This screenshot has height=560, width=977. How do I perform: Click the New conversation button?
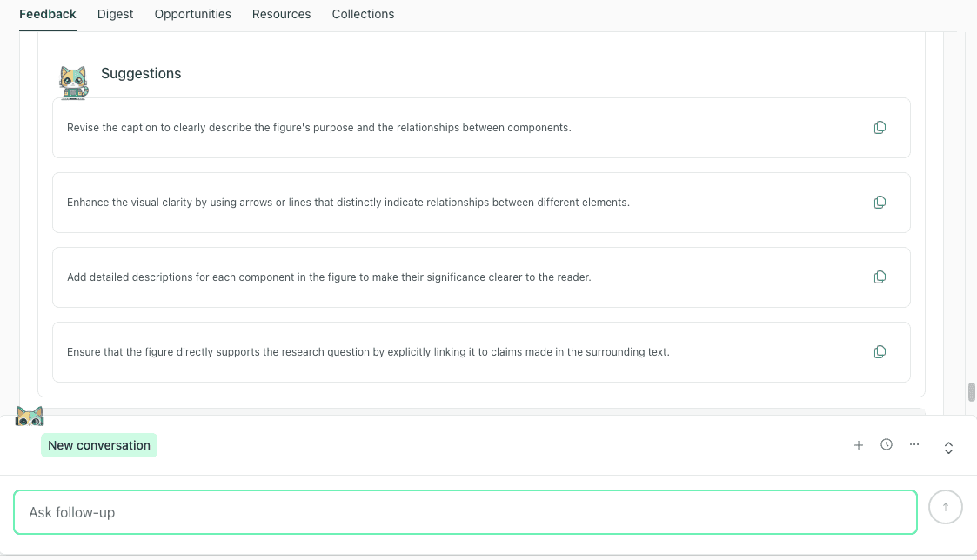click(98, 444)
